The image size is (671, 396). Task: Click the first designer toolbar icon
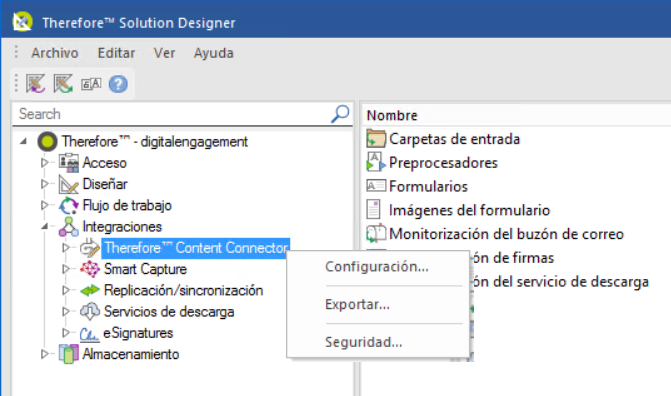[36, 83]
